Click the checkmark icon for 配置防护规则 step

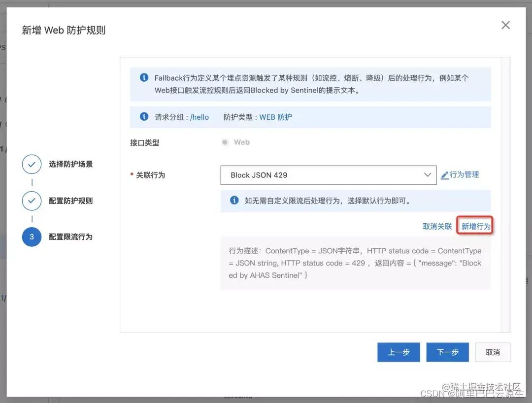coord(32,201)
